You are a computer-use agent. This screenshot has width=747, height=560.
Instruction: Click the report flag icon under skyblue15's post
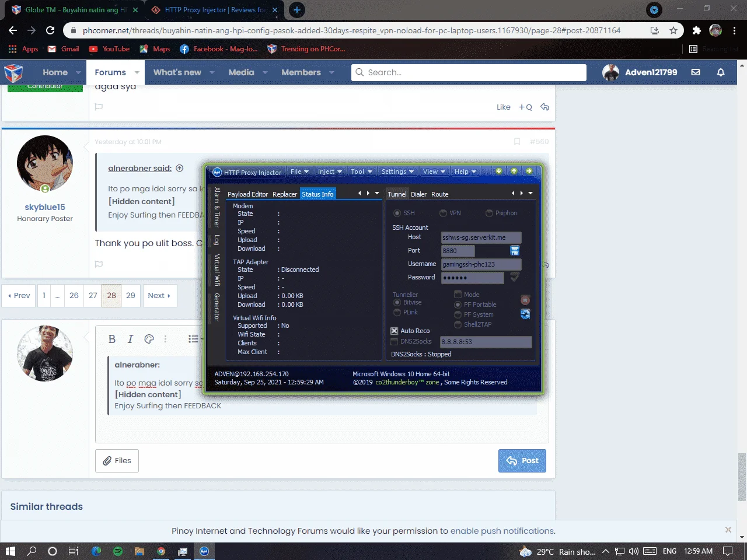pyautogui.click(x=99, y=264)
